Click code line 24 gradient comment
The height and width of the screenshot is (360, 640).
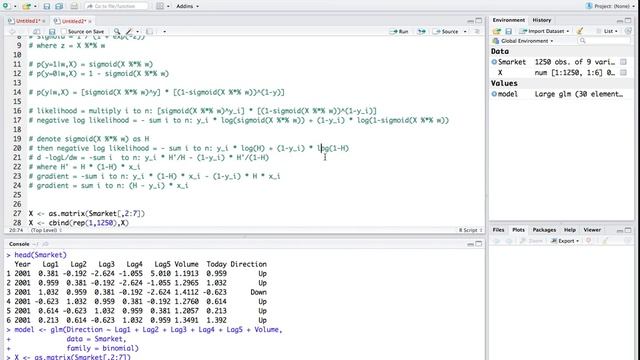(109, 186)
